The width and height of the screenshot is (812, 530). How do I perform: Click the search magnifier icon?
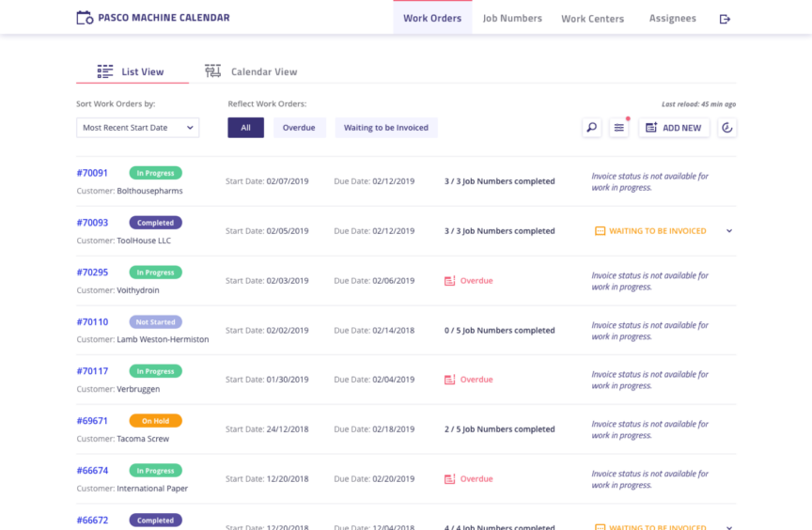coord(591,128)
